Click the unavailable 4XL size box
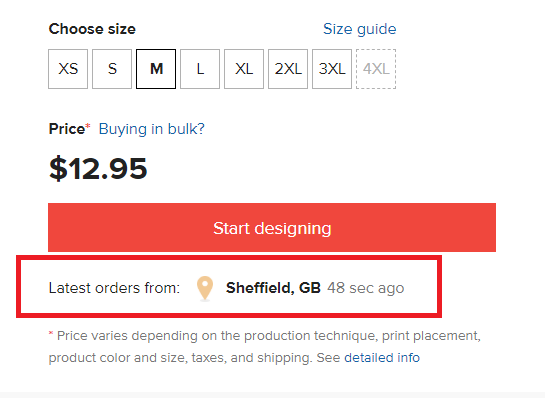 pos(376,69)
